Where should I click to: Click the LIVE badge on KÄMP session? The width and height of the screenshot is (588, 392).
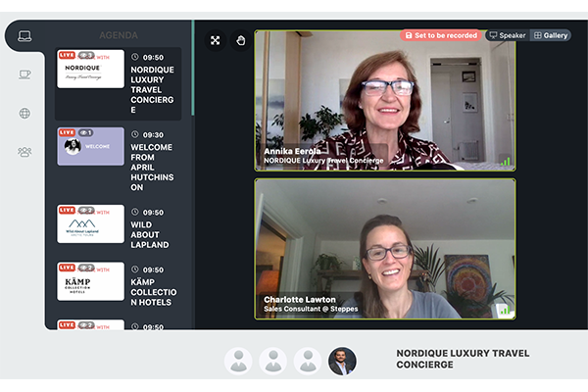coord(67,268)
